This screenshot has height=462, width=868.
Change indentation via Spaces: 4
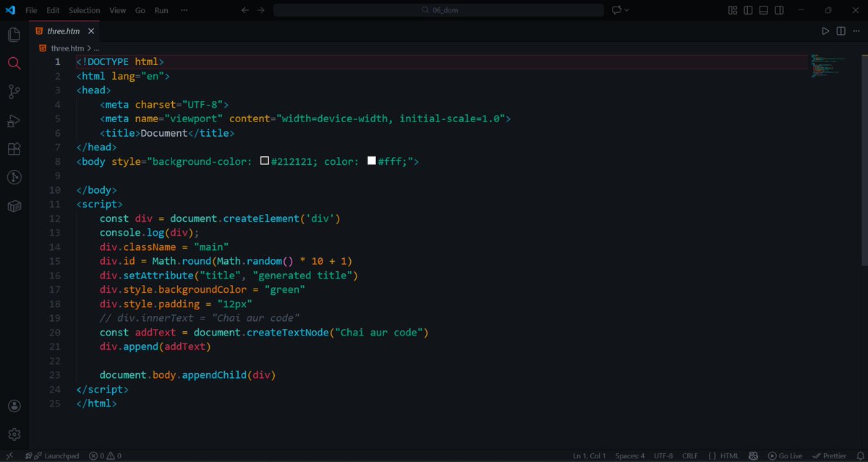coord(630,456)
